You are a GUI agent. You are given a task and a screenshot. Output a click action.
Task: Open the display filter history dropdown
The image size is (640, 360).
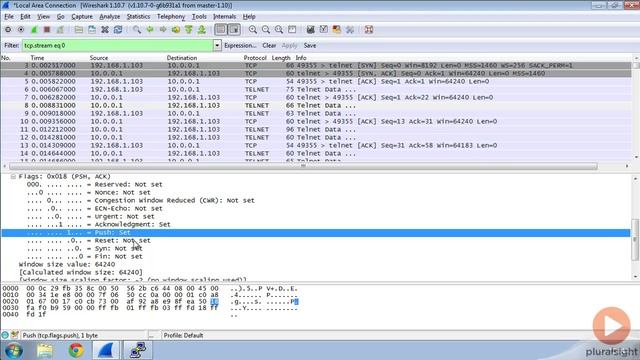(217, 45)
